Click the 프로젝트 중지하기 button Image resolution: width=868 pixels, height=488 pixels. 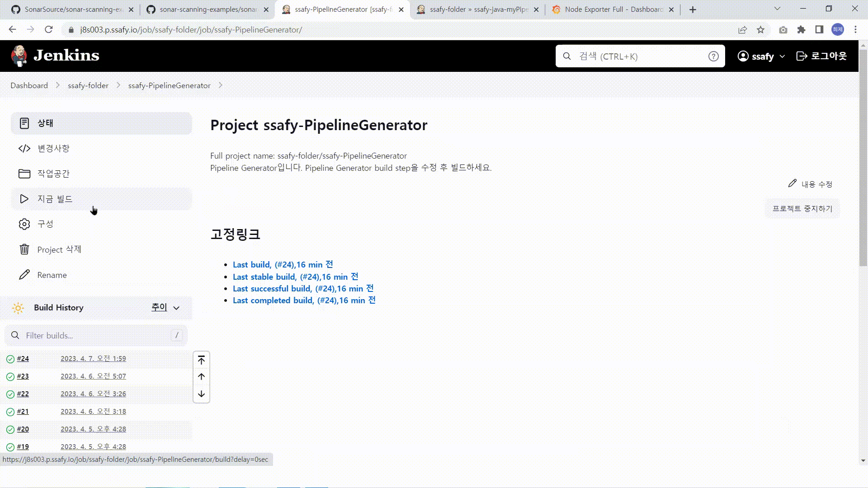(802, 209)
